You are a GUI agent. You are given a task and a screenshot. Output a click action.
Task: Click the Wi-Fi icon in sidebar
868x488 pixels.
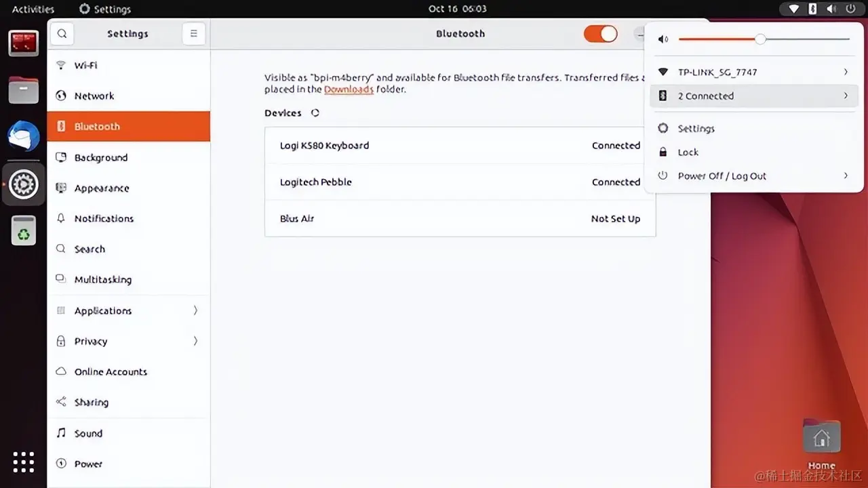[x=61, y=65]
